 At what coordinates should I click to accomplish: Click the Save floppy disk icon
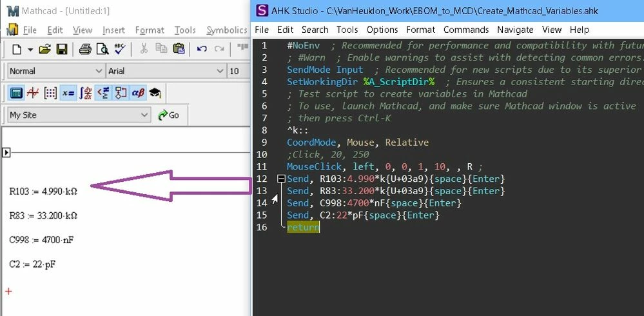coord(62,50)
